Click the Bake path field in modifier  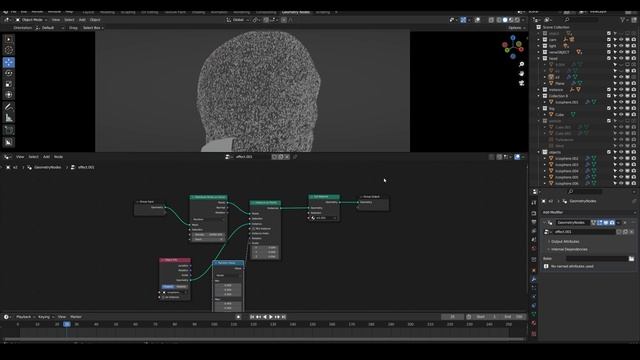tap(597, 259)
